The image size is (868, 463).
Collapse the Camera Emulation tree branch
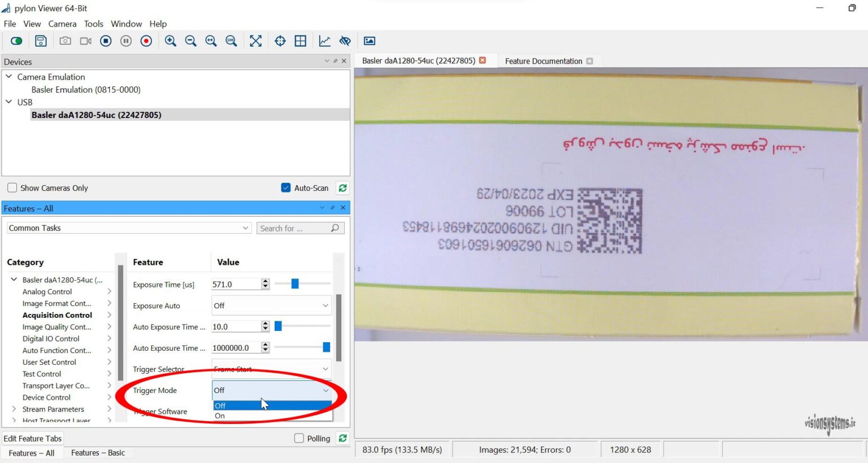[8, 77]
